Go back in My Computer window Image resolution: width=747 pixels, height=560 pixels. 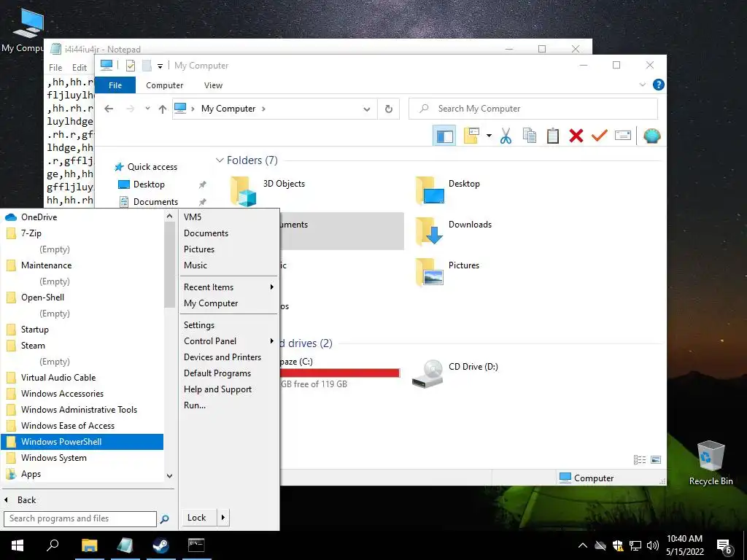[109, 109]
